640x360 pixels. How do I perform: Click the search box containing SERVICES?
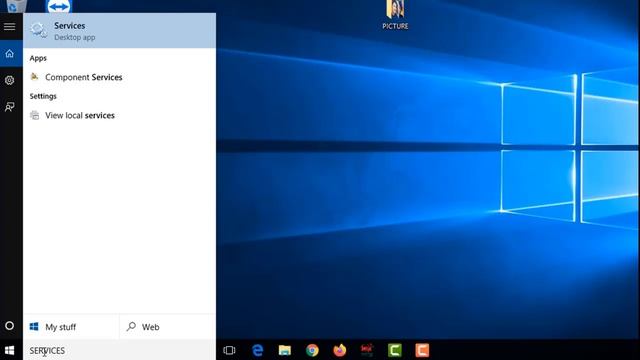119,351
